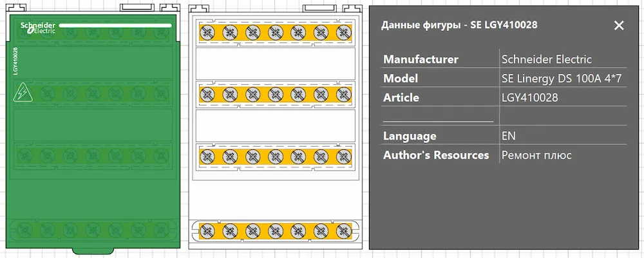Screen dimensions: 644x258
Task: Click the Schneider Electric logo on green shape
Action: pos(38,28)
